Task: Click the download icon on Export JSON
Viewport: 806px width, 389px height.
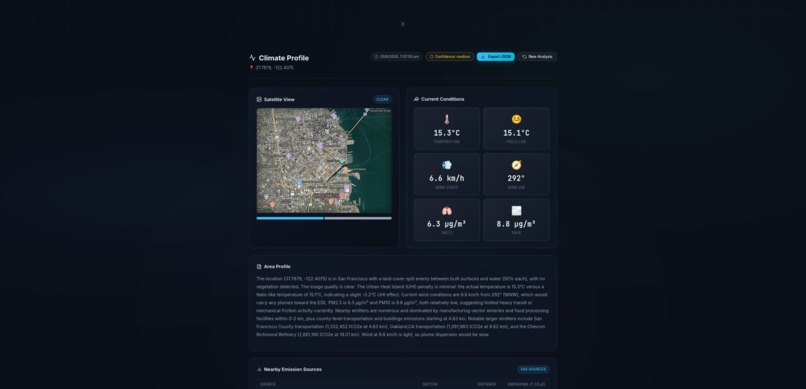Action: coord(483,57)
